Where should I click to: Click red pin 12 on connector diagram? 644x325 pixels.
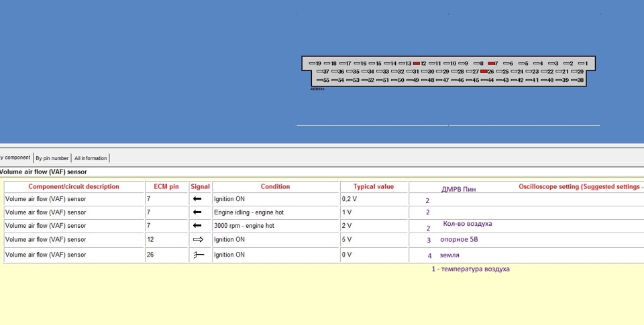coord(417,64)
